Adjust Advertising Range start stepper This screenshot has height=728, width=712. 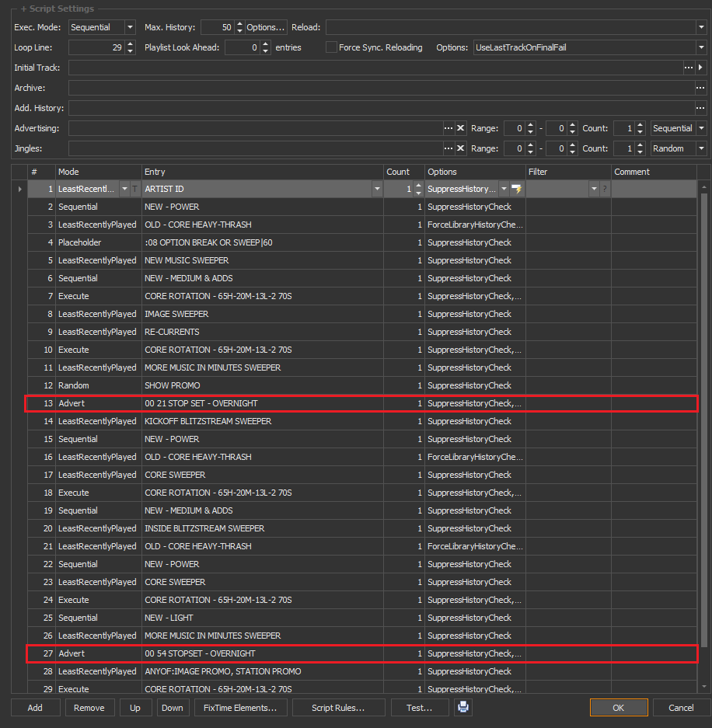coord(530,128)
